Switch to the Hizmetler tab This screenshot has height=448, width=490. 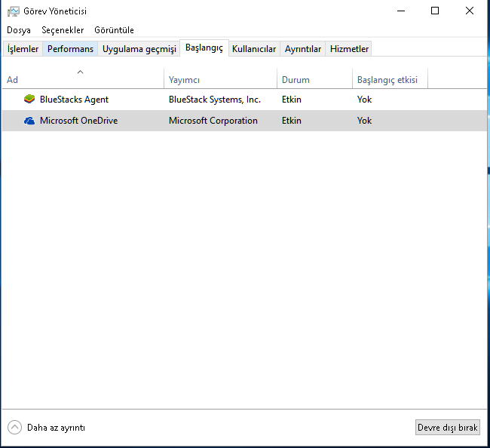(349, 49)
